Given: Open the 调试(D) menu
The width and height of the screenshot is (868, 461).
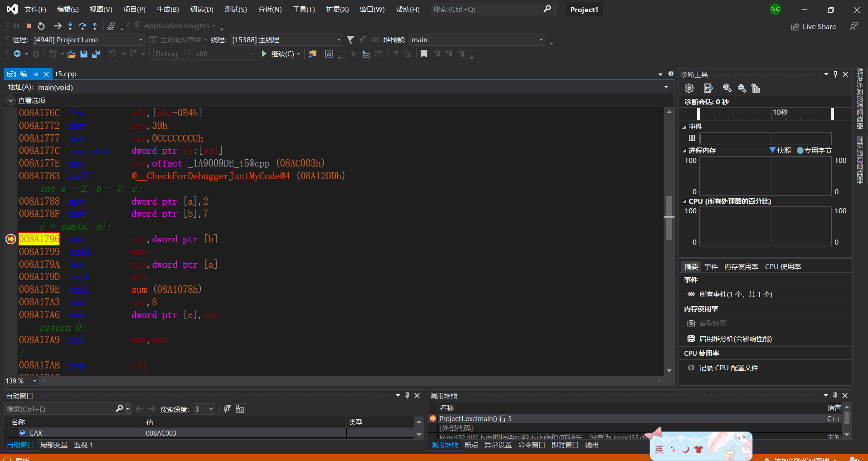Looking at the screenshot, I should (x=202, y=10).
